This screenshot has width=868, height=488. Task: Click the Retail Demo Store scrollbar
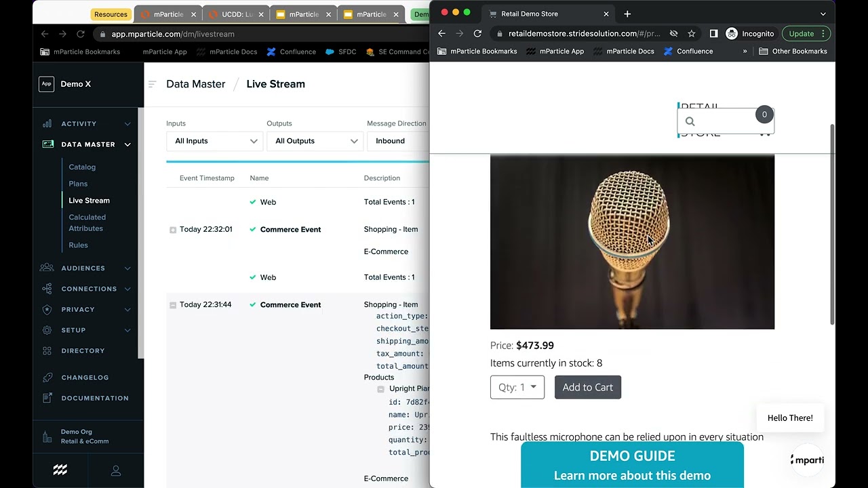pos(833,224)
